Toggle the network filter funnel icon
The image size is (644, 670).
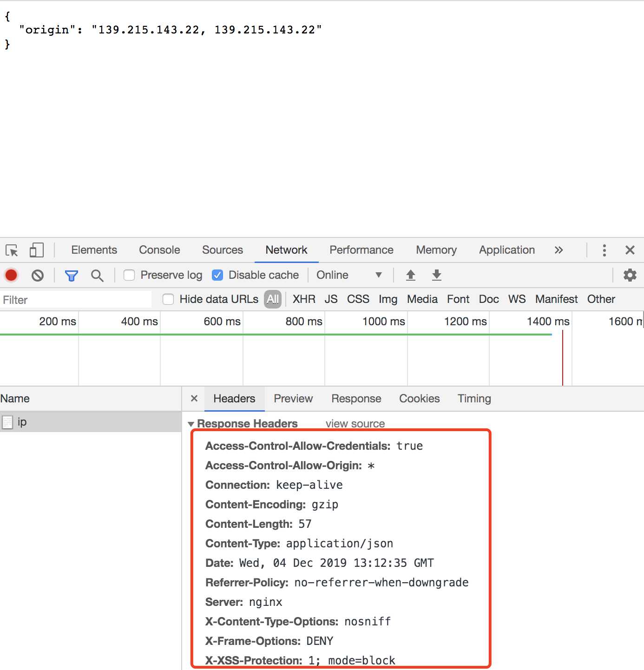[x=71, y=276]
